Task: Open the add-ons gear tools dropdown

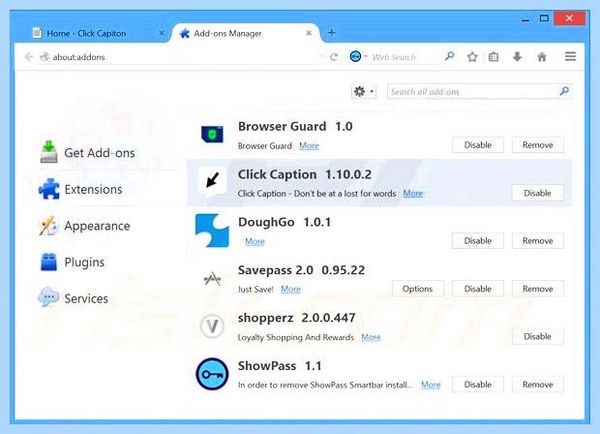Action: click(x=364, y=91)
